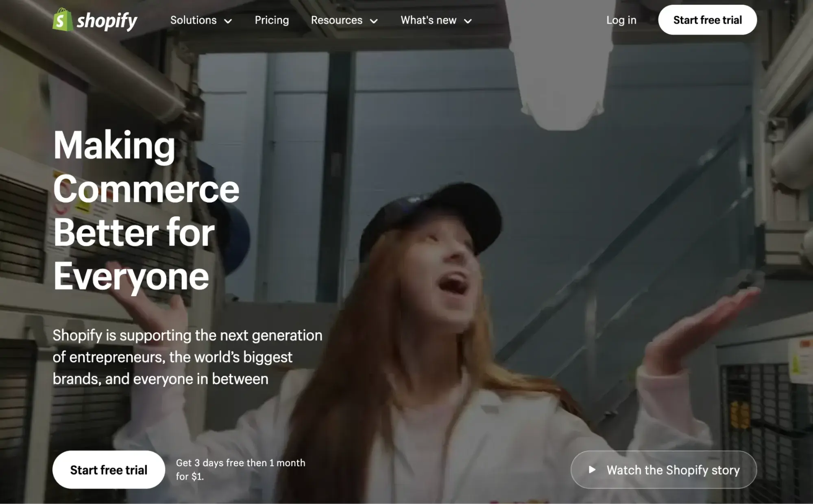The height and width of the screenshot is (504, 813).
Task: Expand the chevron beside What's new
Action: [468, 21]
